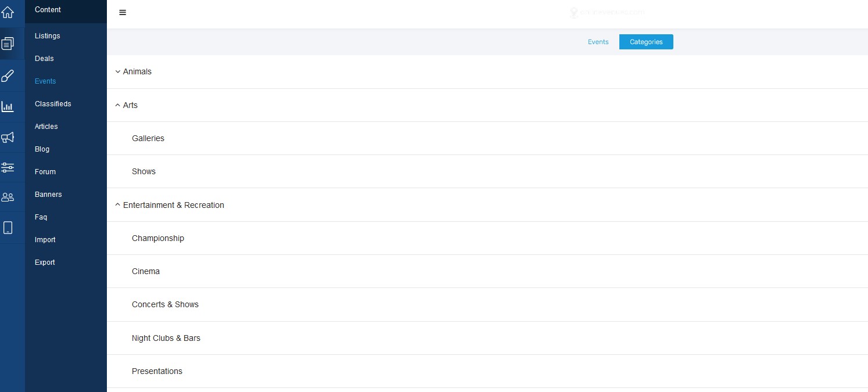Select the Mobile app icon in sidebar

8,227
